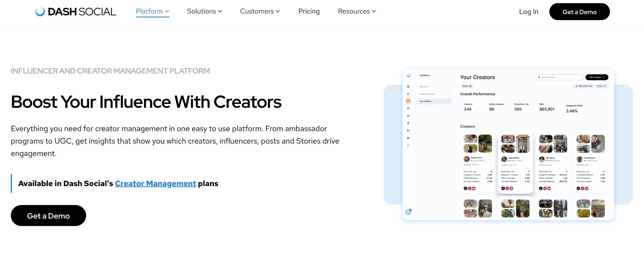644x260 pixels.
Task: Go to the Pricing page
Action: coord(309,11)
